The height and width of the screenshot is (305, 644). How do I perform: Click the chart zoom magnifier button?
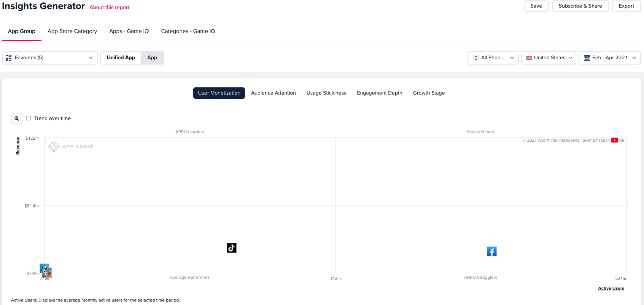click(x=17, y=119)
